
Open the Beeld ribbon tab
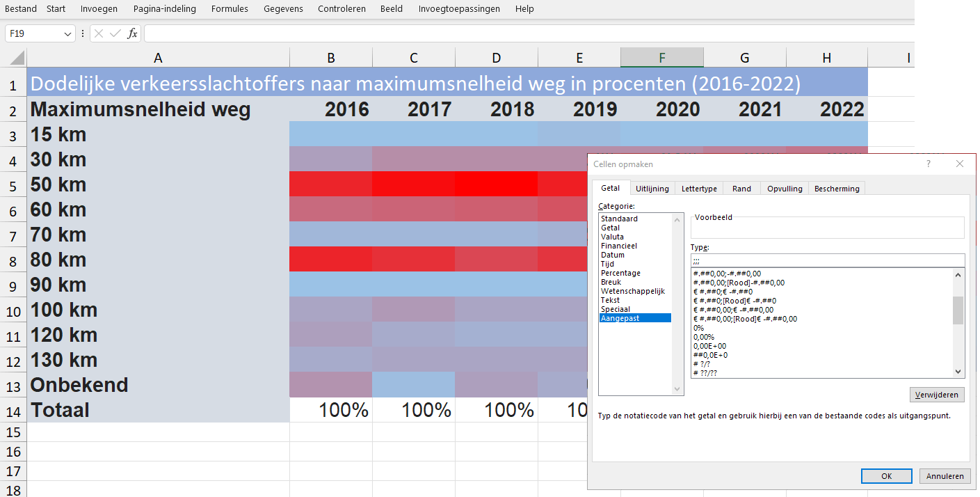[x=392, y=9]
